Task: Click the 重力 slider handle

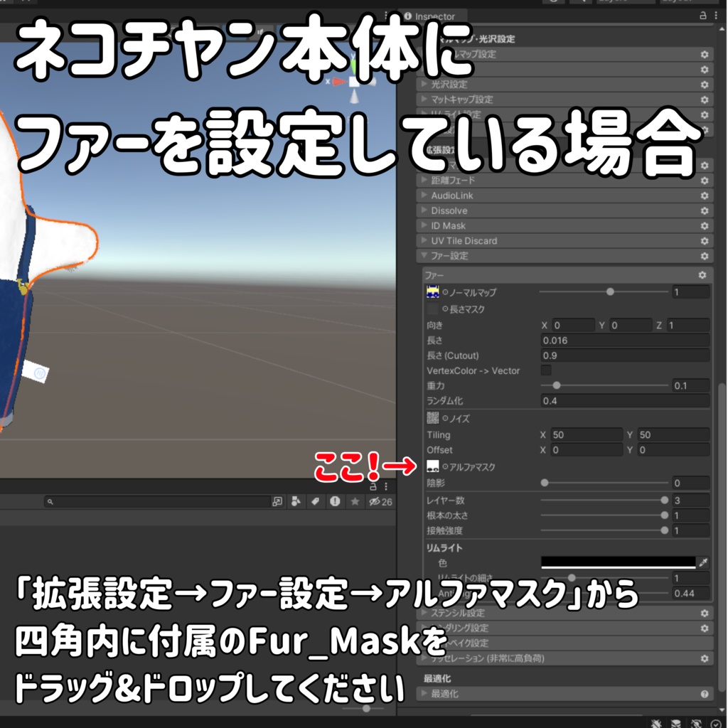Action: click(x=555, y=385)
